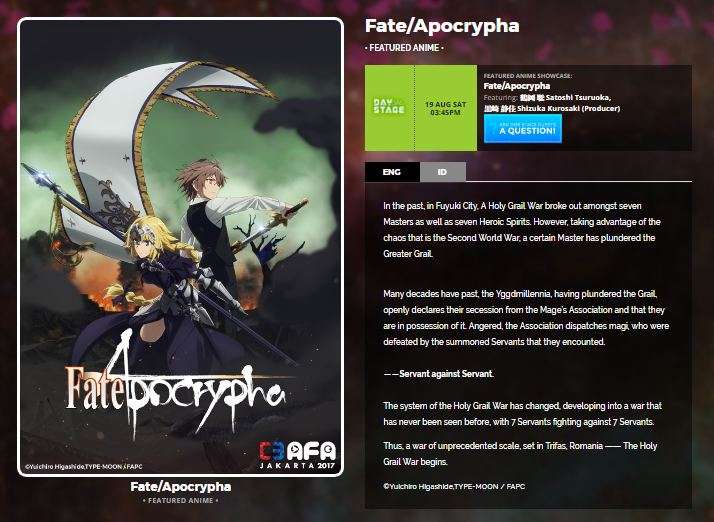Screen dimensions: 714x522
Task: Click the Day Stage logo badge
Action: [x=389, y=106]
